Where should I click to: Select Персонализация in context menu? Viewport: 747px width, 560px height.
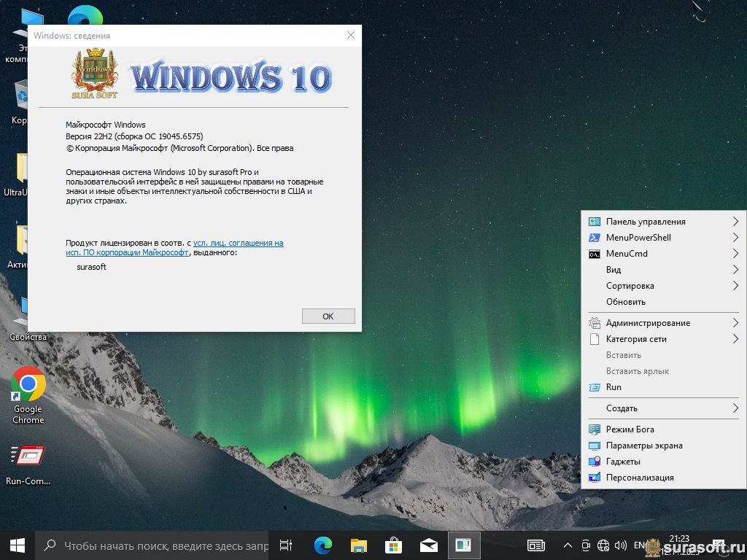[639, 478]
